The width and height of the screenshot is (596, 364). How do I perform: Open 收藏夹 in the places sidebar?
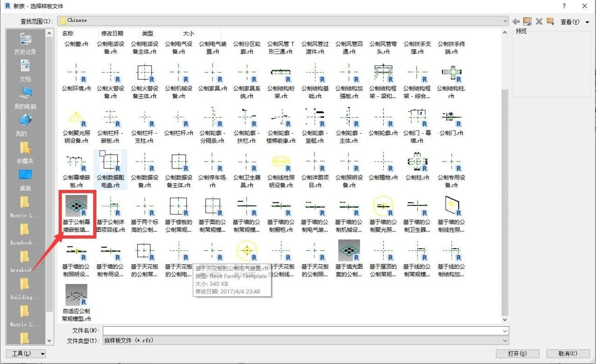pyautogui.click(x=25, y=153)
